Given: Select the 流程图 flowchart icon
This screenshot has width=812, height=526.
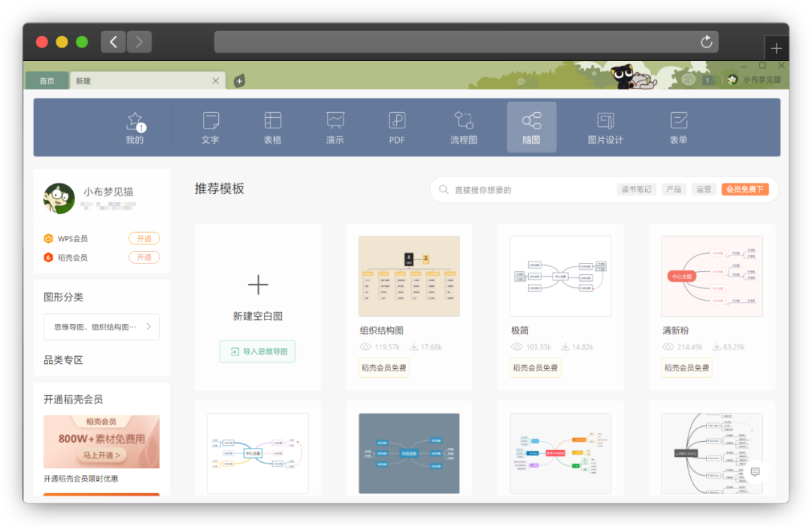Looking at the screenshot, I should click(463, 127).
